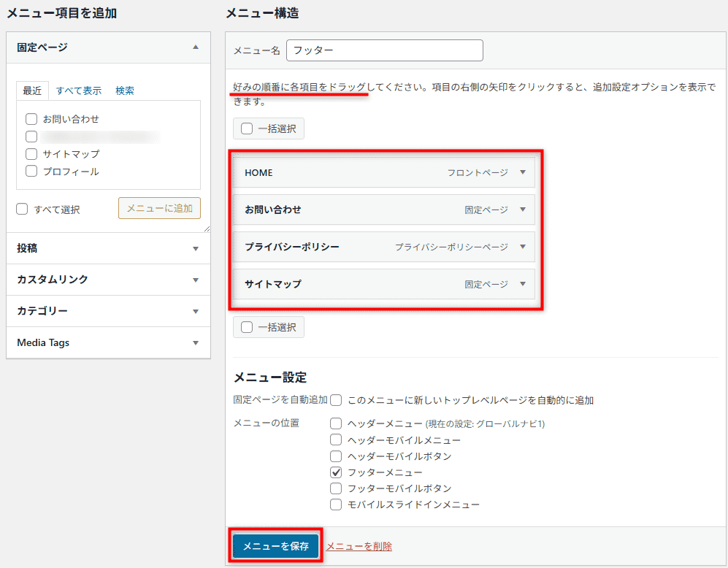The image size is (728, 568).
Task: Open お問い合わせ menu item arrow
Action: pos(522,210)
